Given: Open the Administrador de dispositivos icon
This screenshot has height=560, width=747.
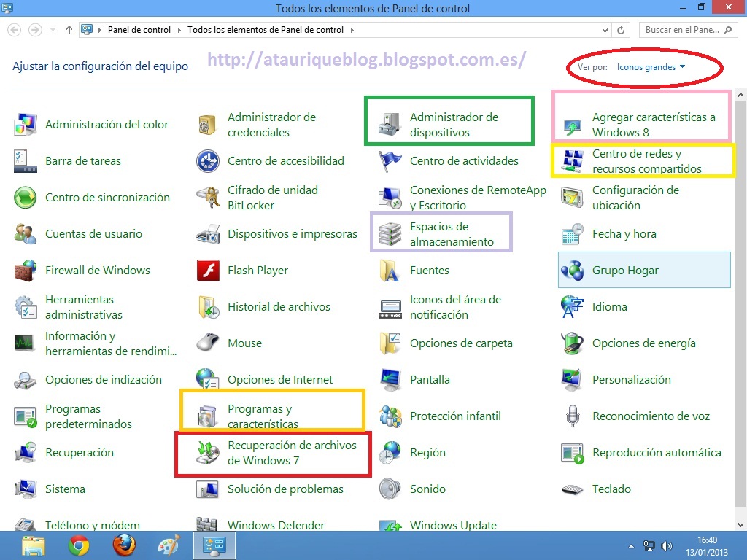Looking at the screenshot, I should click(x=390, y=125).
